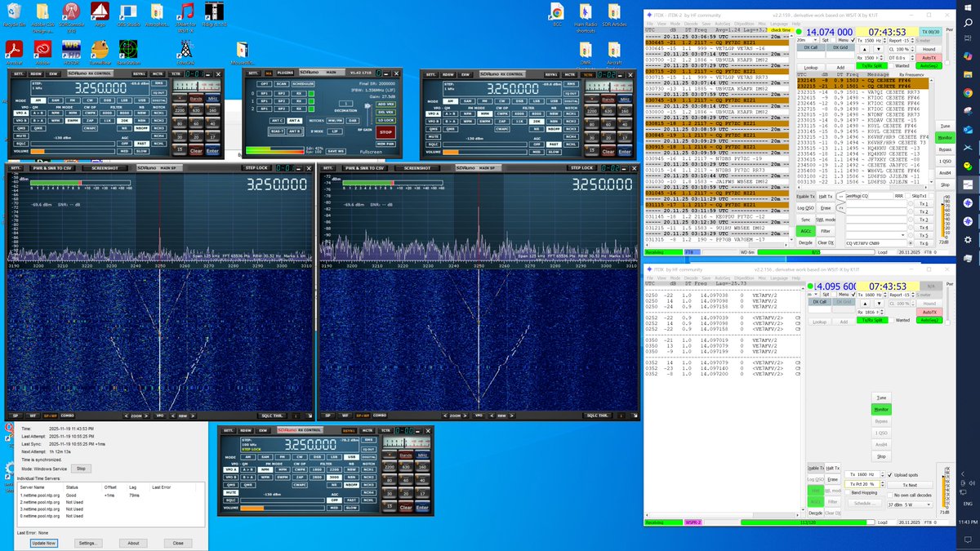Viewport: 980px width, 551px height.
Task: Toggle the SkipTx1 checkbox
Action: (931, 196)
